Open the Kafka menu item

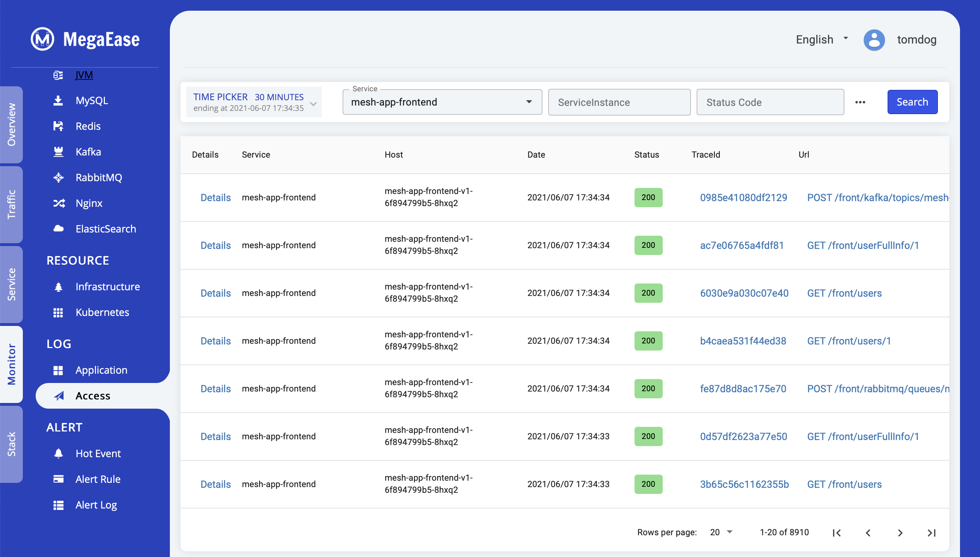pyautogui.click(x=89, y=152)
